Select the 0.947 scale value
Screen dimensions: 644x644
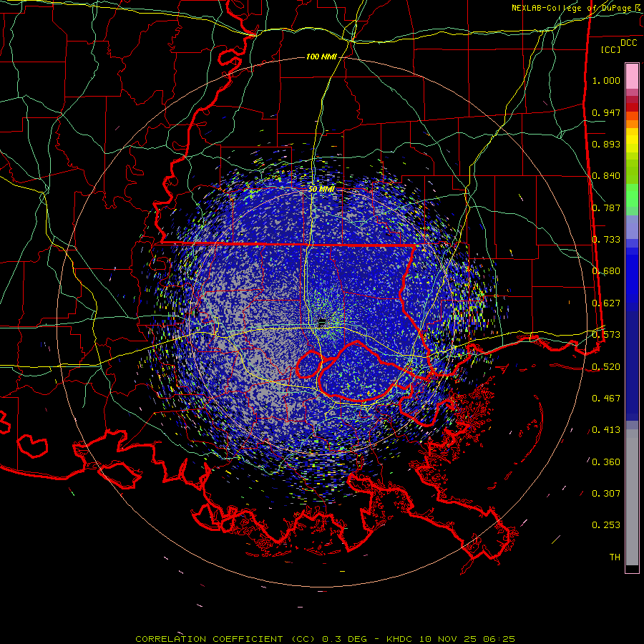606,112
